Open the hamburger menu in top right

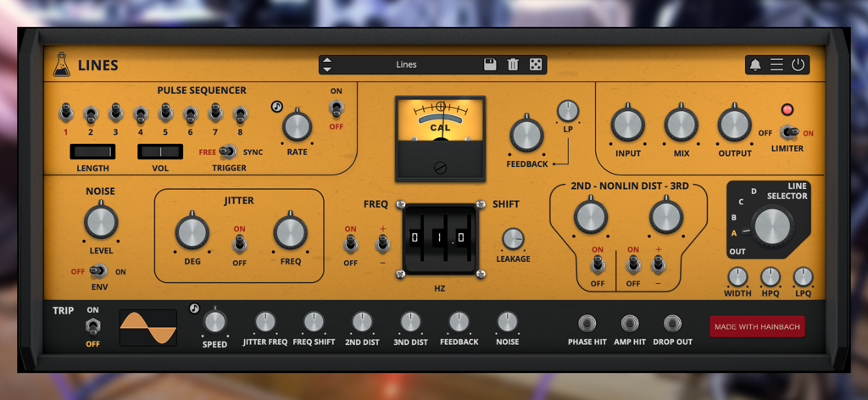(x=776, y=64)
